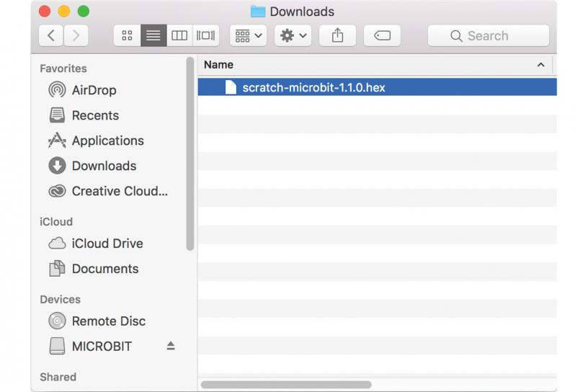This screenshot has width=588, height=392.
Task: Open Remote Disc under Devices
Action: (108, 321)
